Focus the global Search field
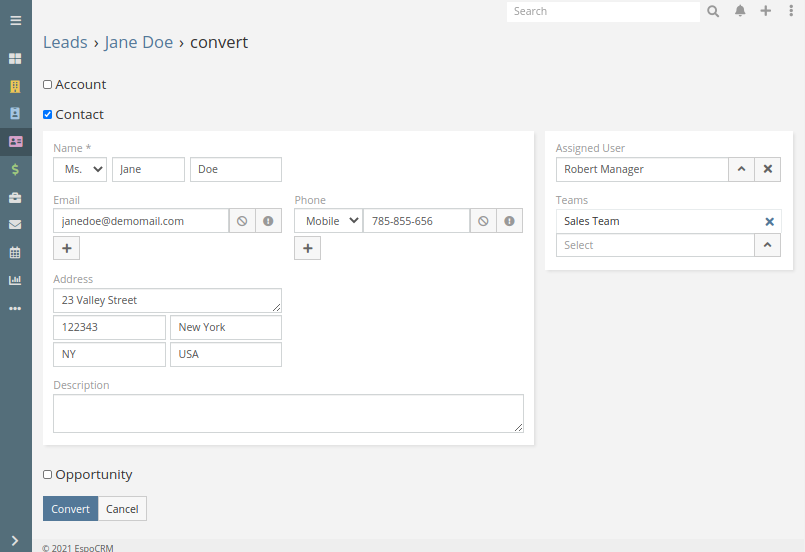This screenshot has height=552, width=805. [x=603, y=11]
